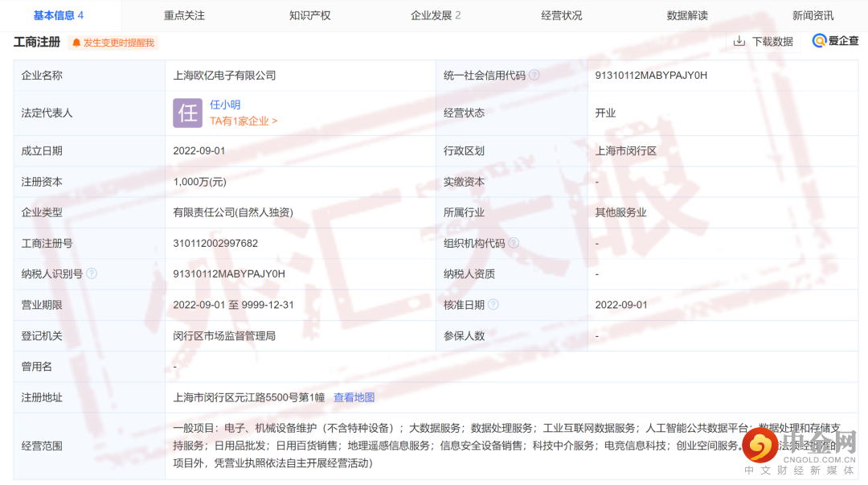Click the help icon next to 核准日期

click(x=493, y=304)
